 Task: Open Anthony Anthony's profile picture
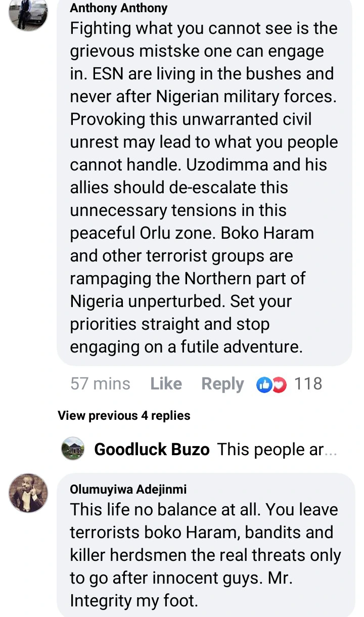click(x=28, y=12)
